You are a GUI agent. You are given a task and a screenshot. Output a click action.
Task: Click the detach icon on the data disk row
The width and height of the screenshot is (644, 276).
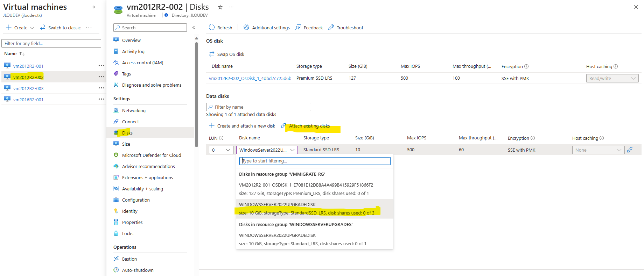point(630,150)
